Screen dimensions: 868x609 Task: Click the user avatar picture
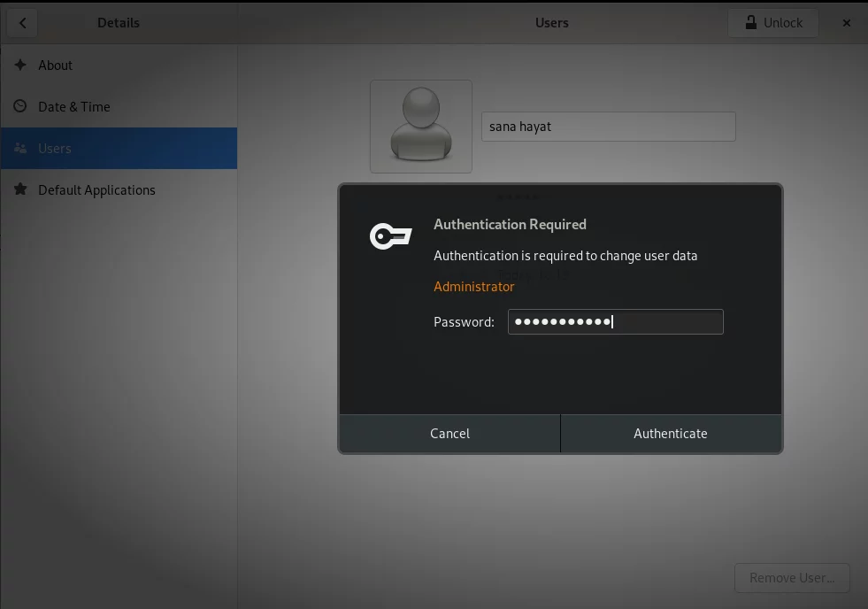point(421,127)
